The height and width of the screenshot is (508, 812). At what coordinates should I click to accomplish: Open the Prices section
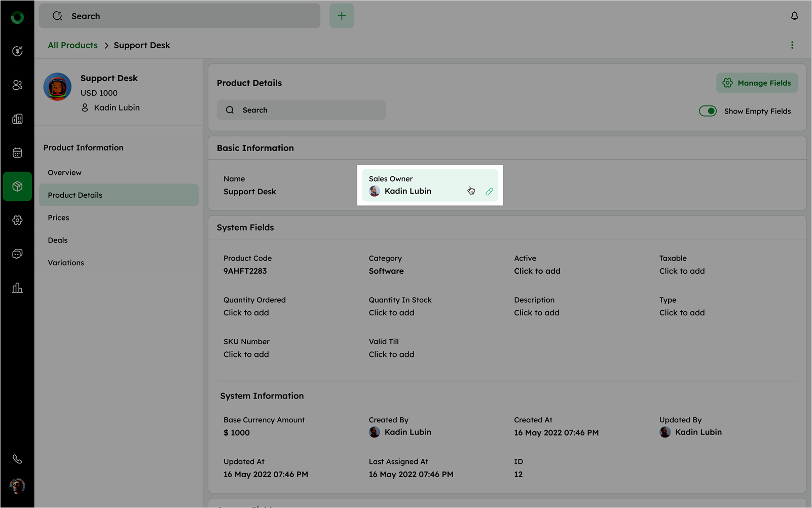pyautogui.click(x=59, y=218)
